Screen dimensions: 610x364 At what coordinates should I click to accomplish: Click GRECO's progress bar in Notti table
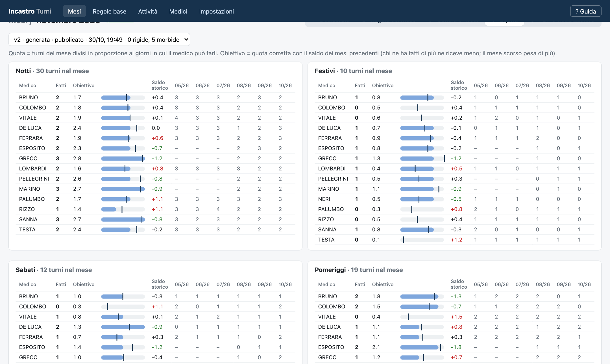[x=123, y=159]
